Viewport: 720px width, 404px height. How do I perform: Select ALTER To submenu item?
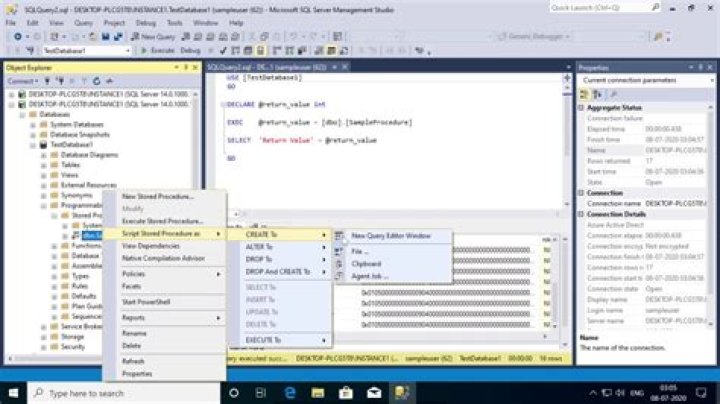pyautogui.click(x=259, y=247)
